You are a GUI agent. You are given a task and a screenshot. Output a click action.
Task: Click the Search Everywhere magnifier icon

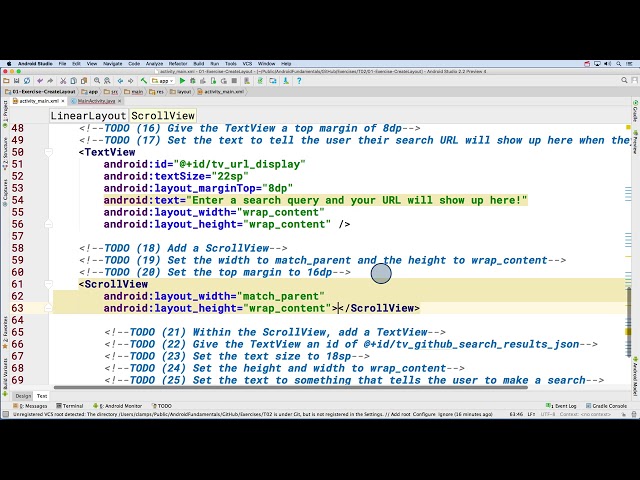coord(624,80)
